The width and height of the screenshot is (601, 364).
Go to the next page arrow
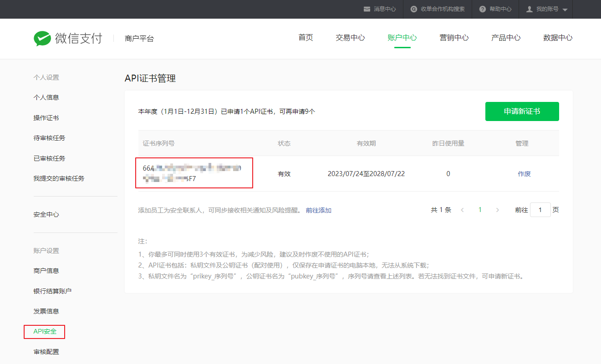[x=497, y=210]
